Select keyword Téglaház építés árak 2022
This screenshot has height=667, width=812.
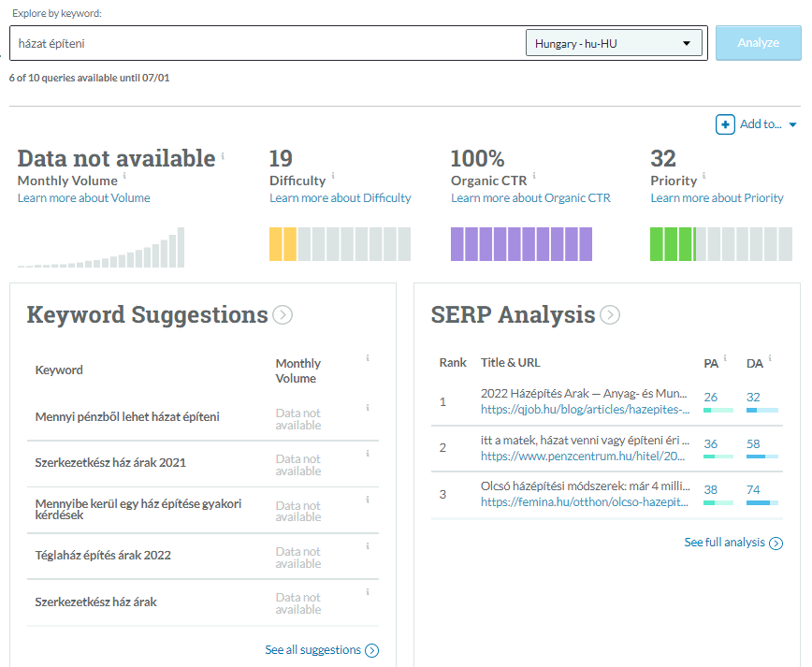[103, 555]
